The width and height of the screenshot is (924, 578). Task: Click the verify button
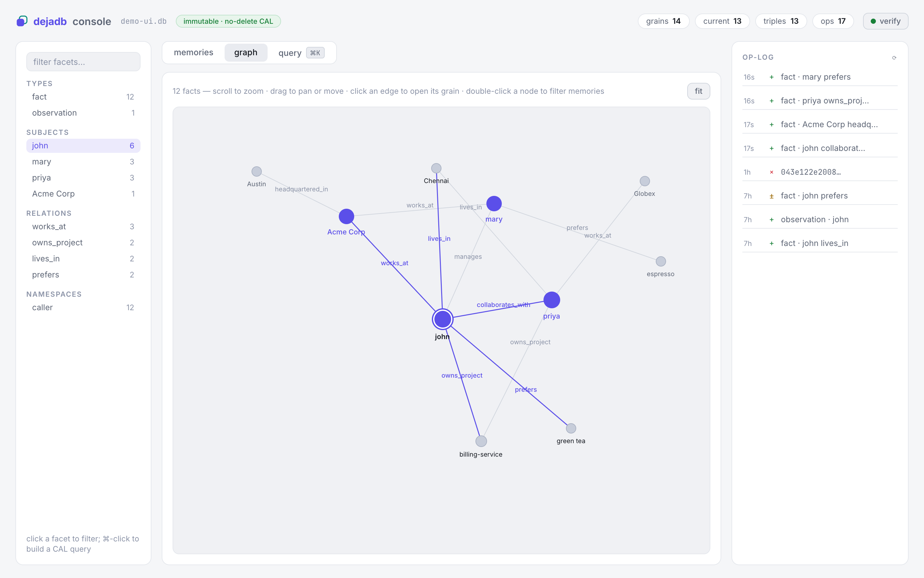coord(886,21)
